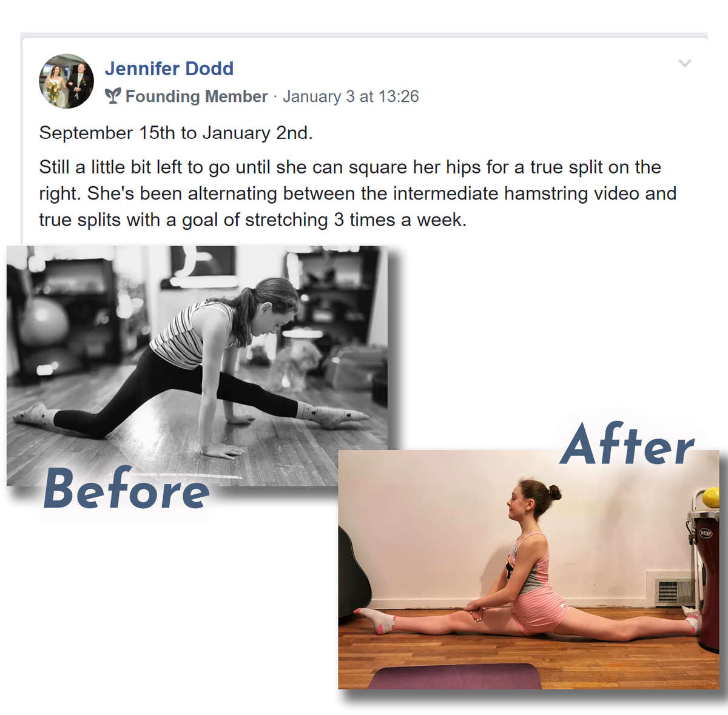The image size is (728, 715).
Task: Open the black-and-white Before photo
Action: click(197, 366)
